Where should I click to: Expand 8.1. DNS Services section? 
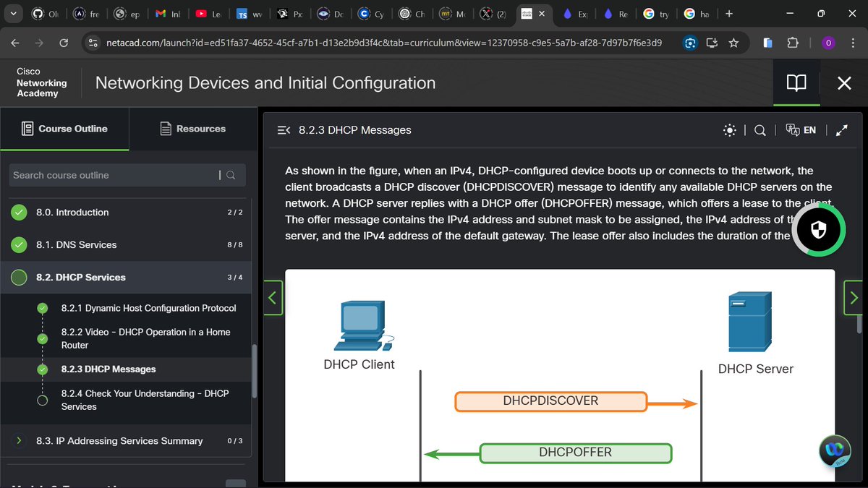[76, 244]
